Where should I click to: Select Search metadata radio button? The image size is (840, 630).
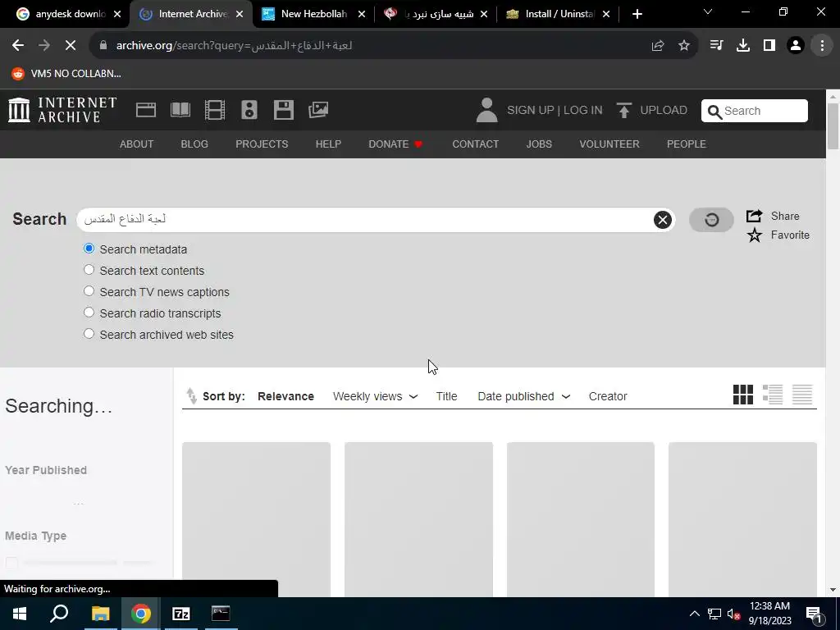click(x=89, y=249)
